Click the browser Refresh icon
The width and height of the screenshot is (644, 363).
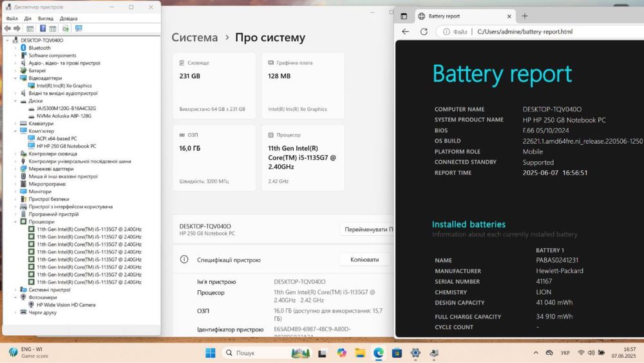424,32
